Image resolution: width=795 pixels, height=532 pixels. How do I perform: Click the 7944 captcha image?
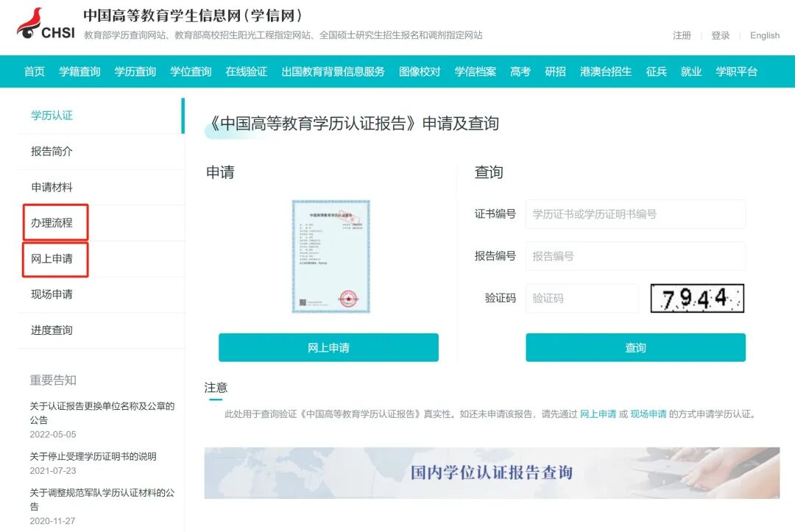pyautogui.click(x=697, y=299)
